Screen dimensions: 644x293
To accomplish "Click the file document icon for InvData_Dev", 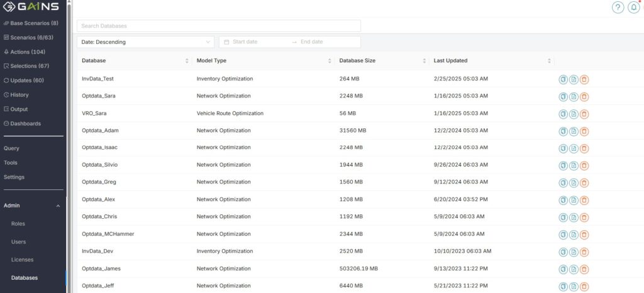I will pyautogui.click(x=574, y=252).
